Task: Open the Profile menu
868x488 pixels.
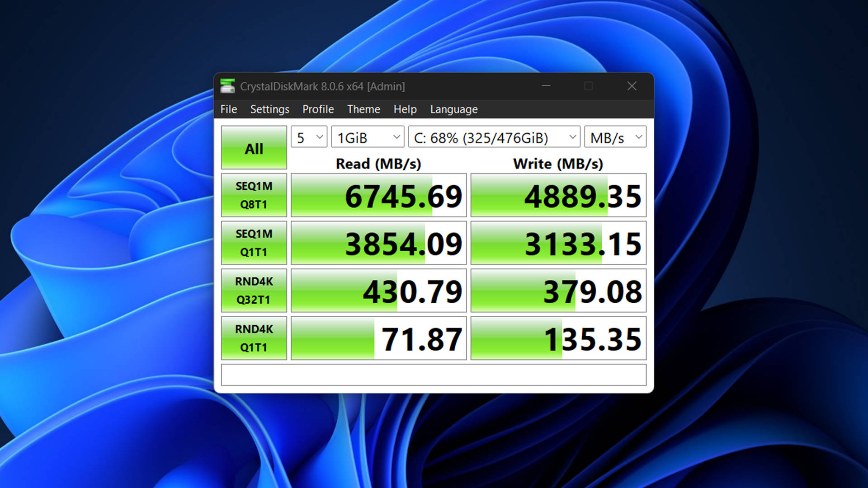Action: 318,109
